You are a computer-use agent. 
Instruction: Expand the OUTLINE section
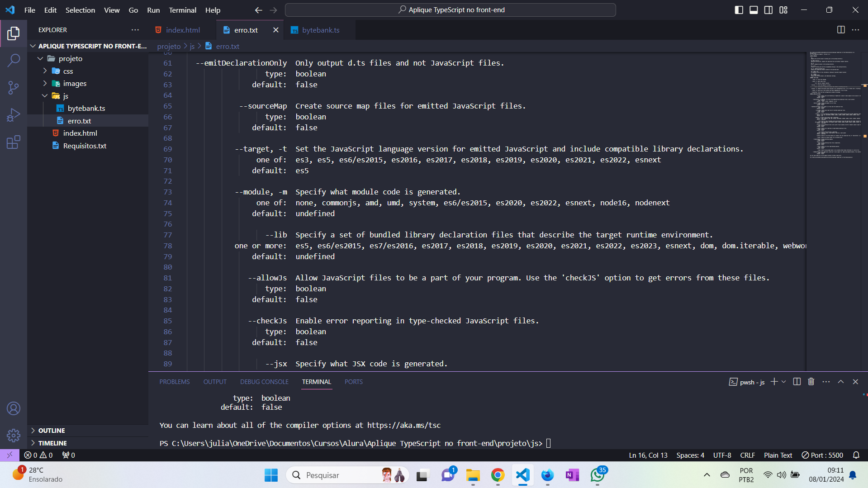coord(88,431)
